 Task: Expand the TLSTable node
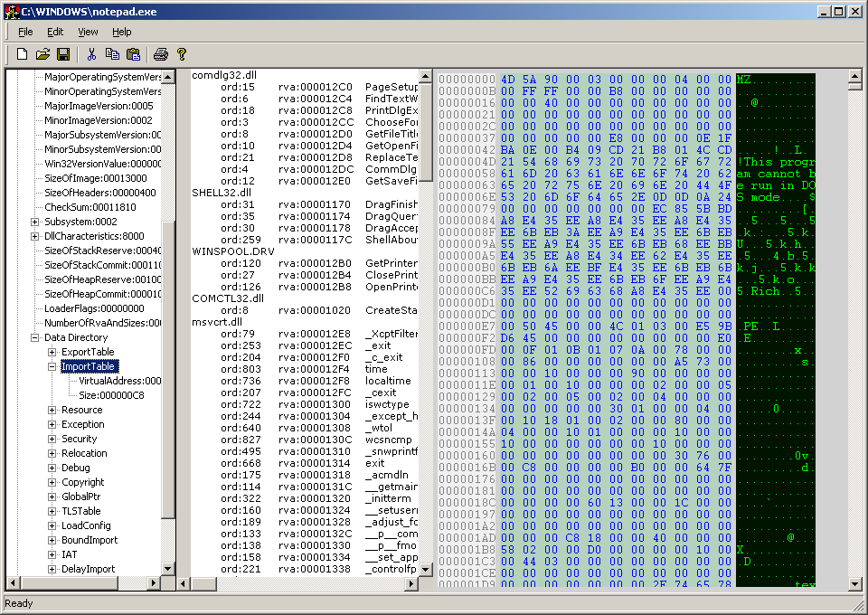[52, 512]
